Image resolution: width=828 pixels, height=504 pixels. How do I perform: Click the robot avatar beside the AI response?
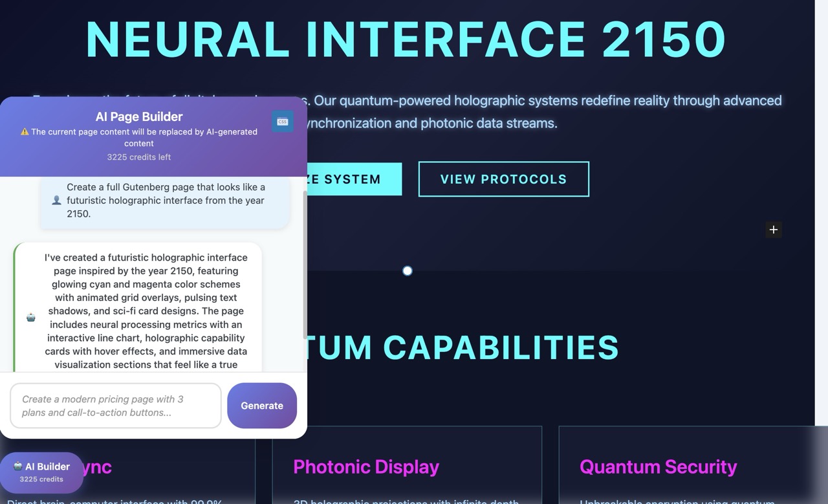[31, 318]
